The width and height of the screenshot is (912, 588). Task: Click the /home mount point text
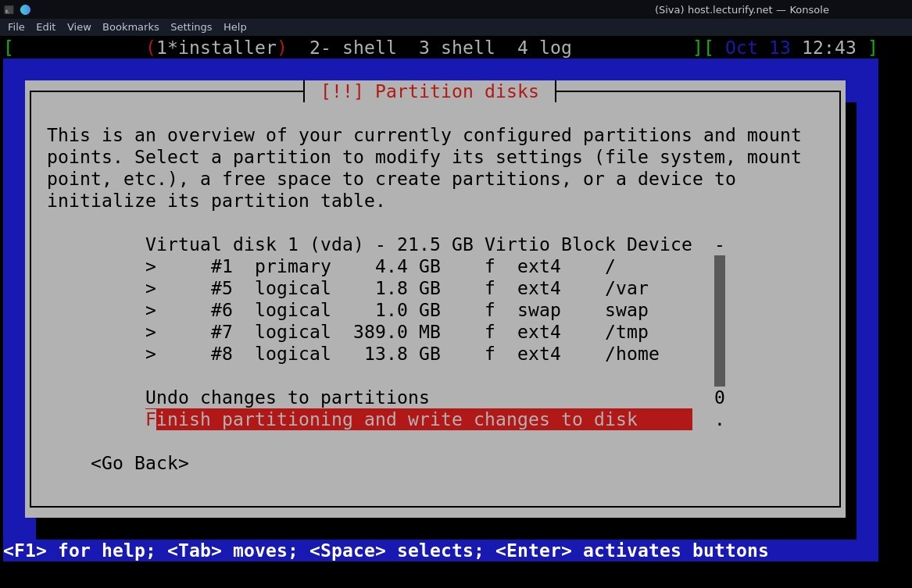[x=632, y=354]
